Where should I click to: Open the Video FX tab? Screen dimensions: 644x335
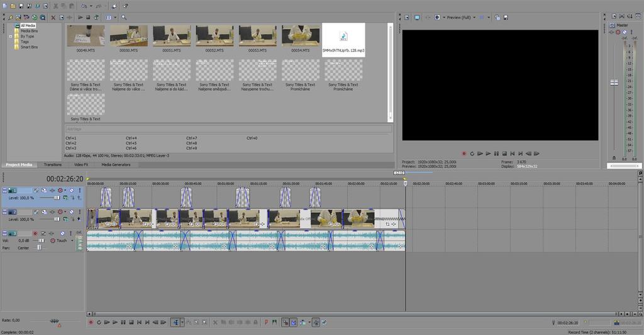[81, 164]
